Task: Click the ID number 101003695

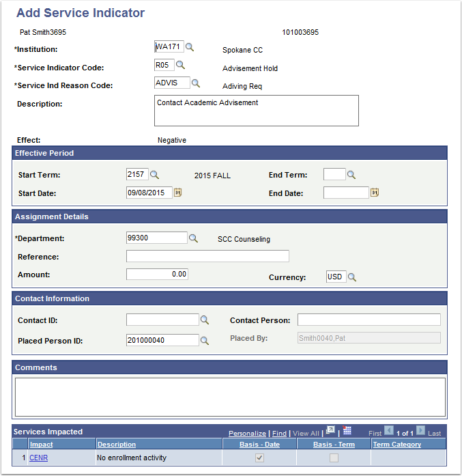Action: click(300, 33)
